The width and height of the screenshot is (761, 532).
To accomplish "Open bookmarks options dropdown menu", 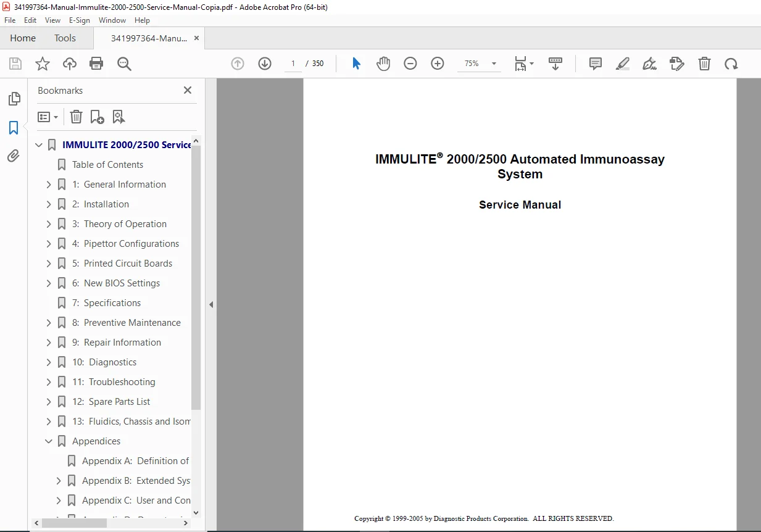I will [48, 117].
